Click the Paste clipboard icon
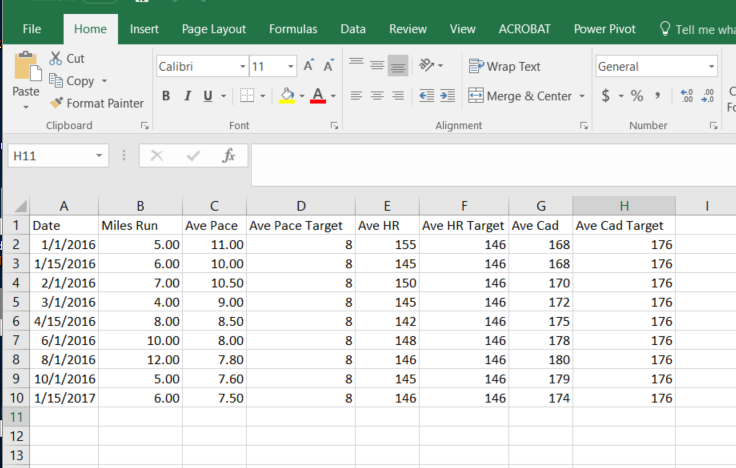The width and height of the screenshot is (736, 468). pos(27,67)
